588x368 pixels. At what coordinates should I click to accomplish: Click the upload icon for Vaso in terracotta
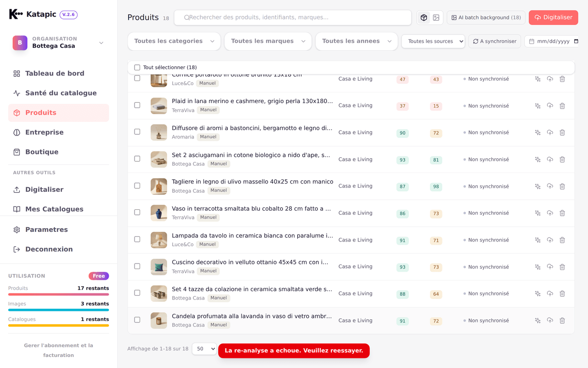point(550,213)
